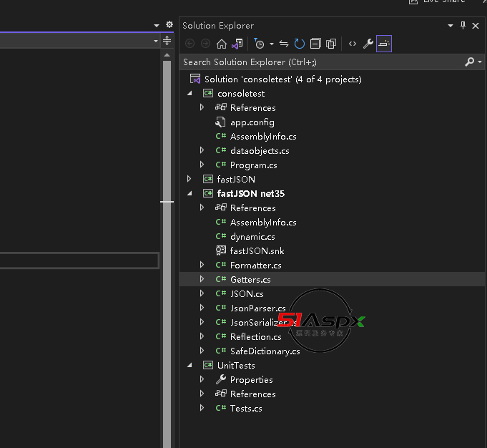This screenshot has height=448, width=487.
Task: Expand the fastJSON project node
Action: tap(190, 179)
